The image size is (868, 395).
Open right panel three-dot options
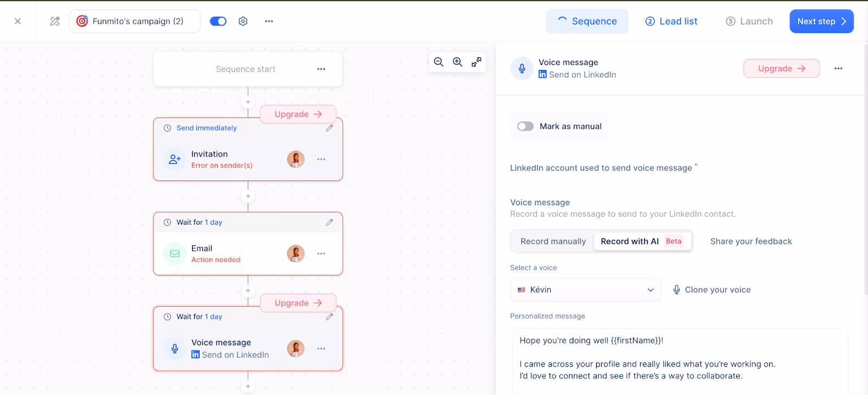pos(838,68)
